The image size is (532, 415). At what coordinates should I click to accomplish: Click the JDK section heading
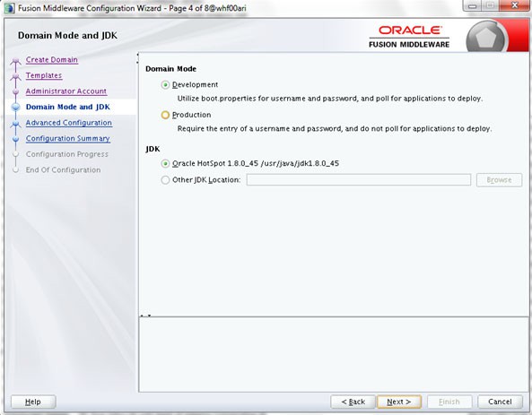[x=153, y=149]
